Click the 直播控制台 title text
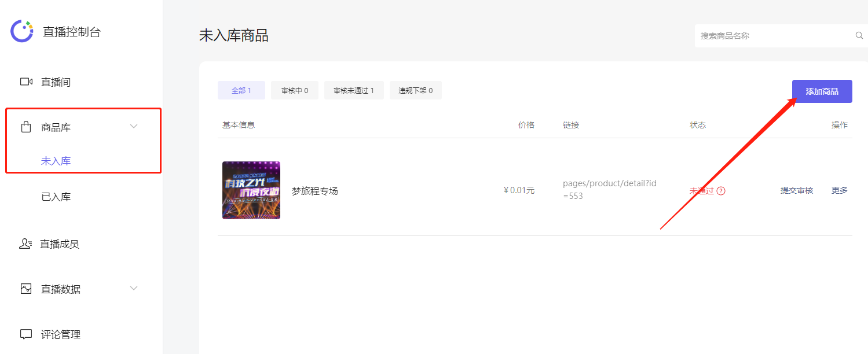 (72, 32)
